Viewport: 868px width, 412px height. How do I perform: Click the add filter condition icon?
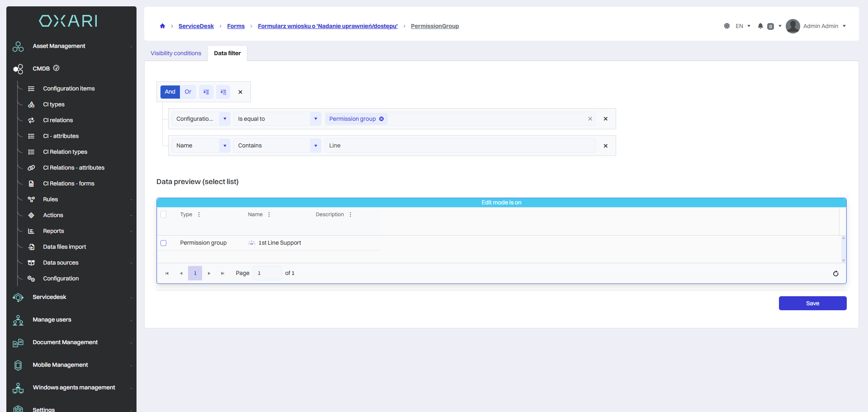click(206, 92)
